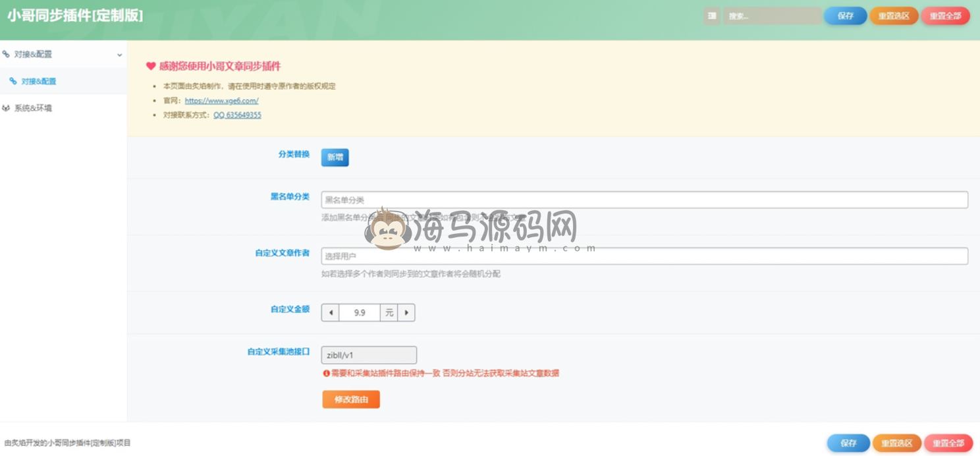Click 保存 in the footer bar
This screenshot has height=456, width=980.
848,443
